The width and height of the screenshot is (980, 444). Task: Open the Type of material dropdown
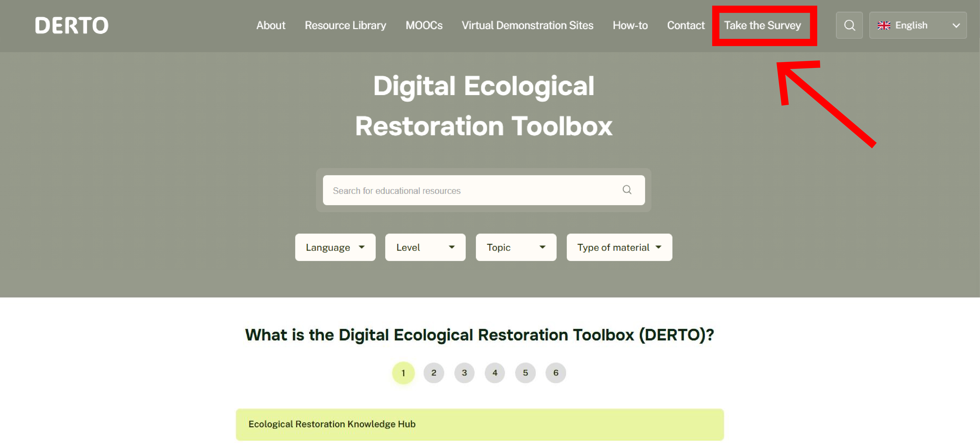point(619,247)
